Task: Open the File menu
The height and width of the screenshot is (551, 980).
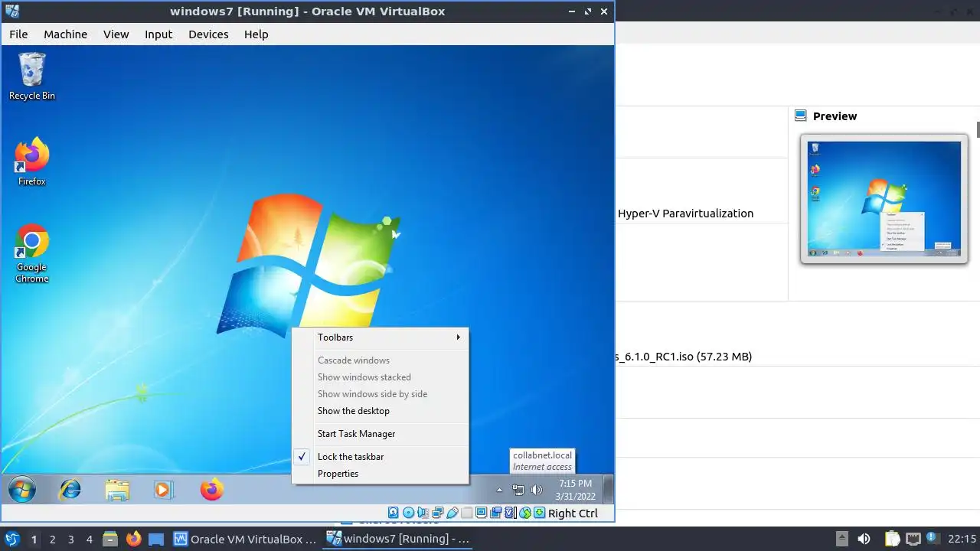Action: click(18, 34)
